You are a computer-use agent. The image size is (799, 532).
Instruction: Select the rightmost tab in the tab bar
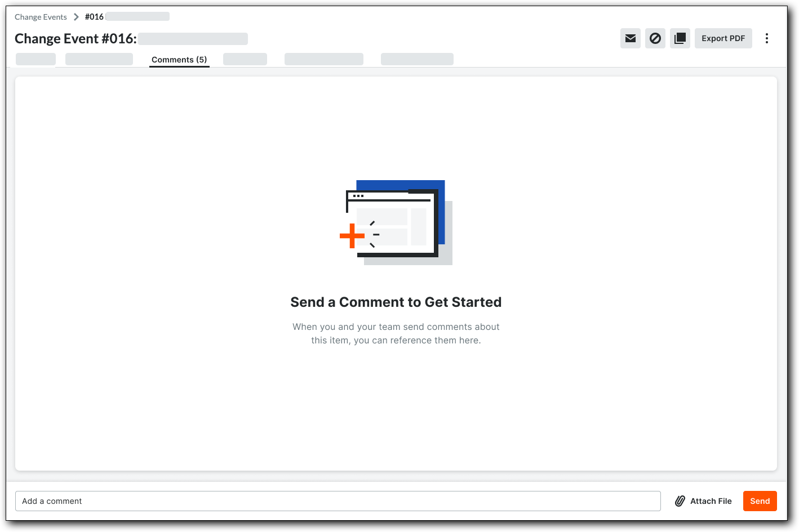[417, 59]
